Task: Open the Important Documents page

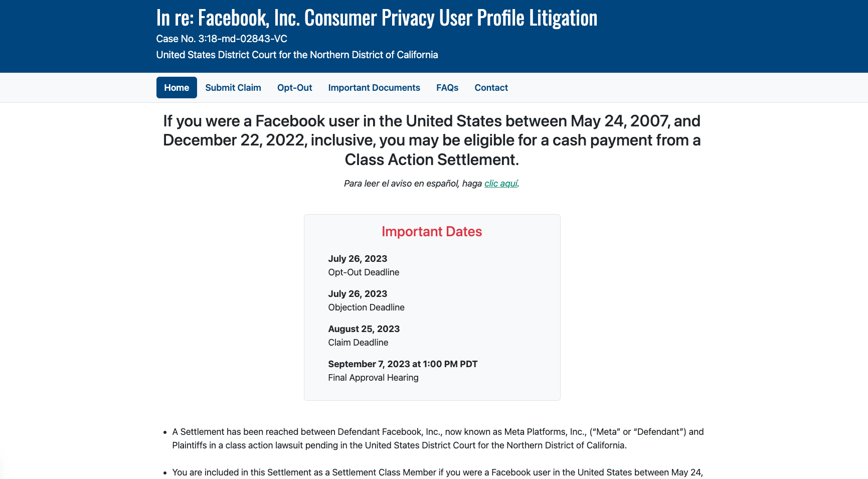Action: coord(374,88)
